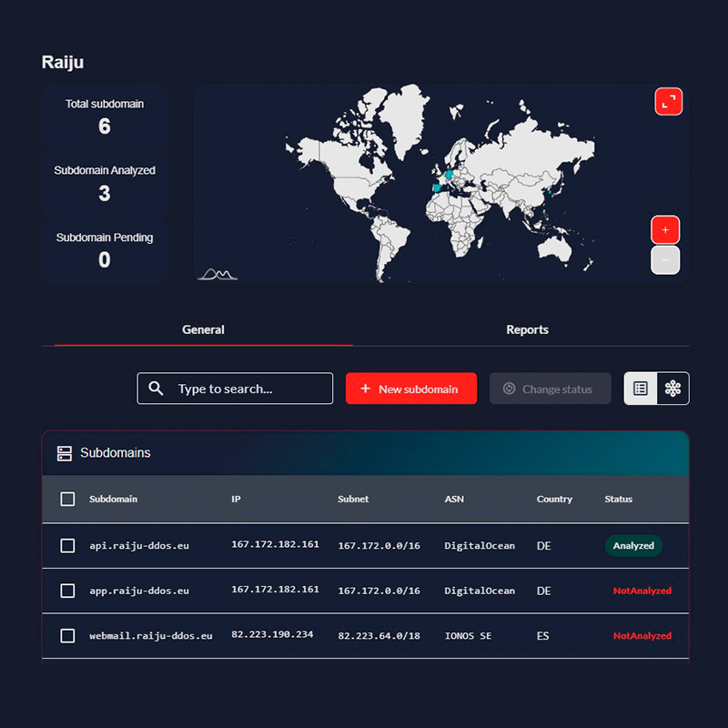
Task: Click the New subdomain button
Action: pyautogui.click(x=411, y=389)
